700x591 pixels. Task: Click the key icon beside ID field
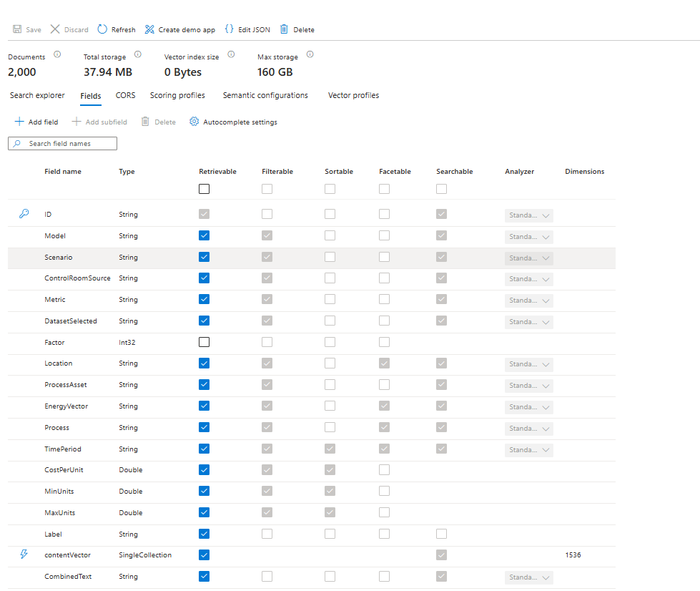click(x=24, y=213)
